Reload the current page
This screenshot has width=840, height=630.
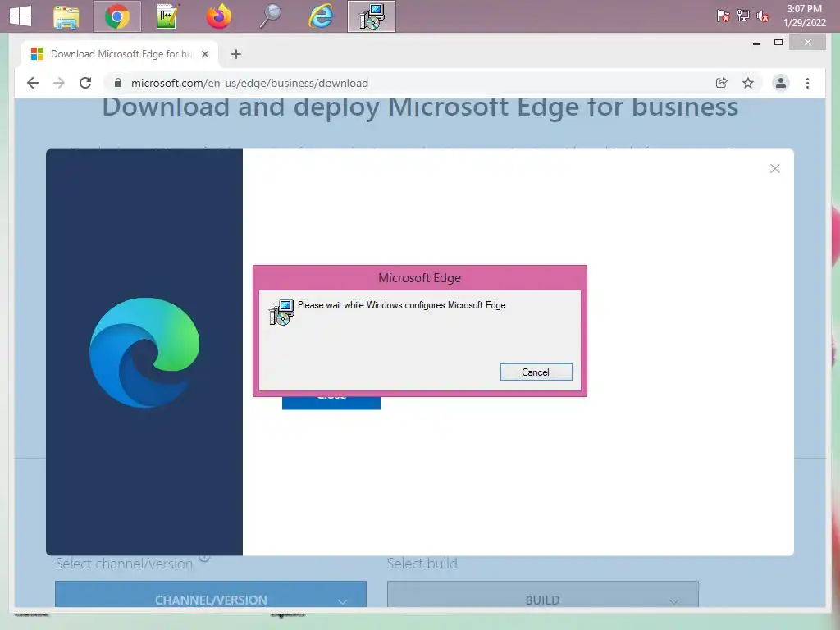coord(85,83)
